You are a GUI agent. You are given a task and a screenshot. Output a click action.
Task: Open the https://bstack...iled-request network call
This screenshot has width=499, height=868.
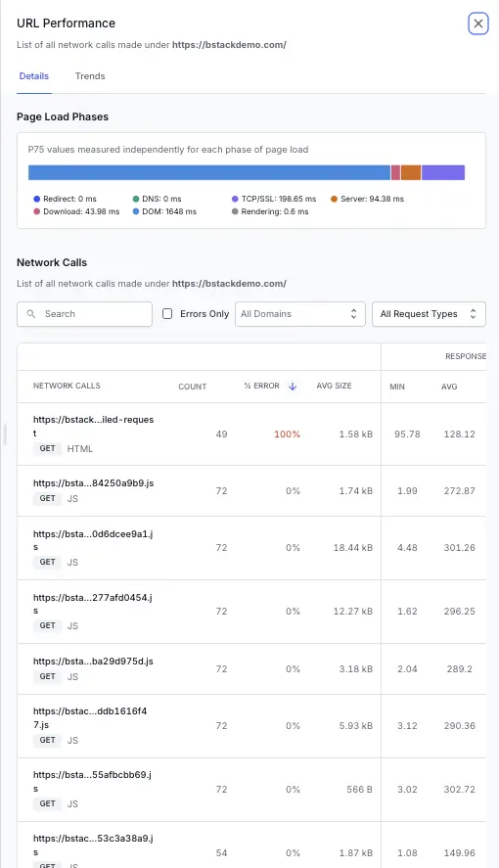point(94,427)
